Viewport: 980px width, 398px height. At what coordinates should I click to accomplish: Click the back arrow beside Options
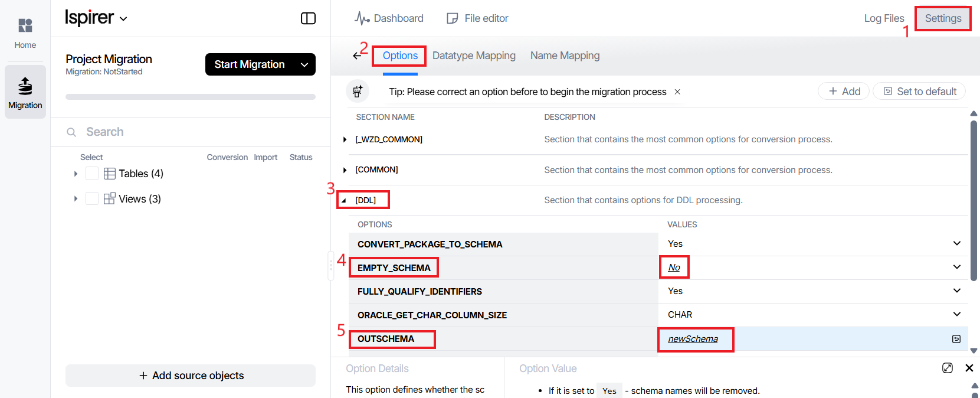(x=356, y=56)
